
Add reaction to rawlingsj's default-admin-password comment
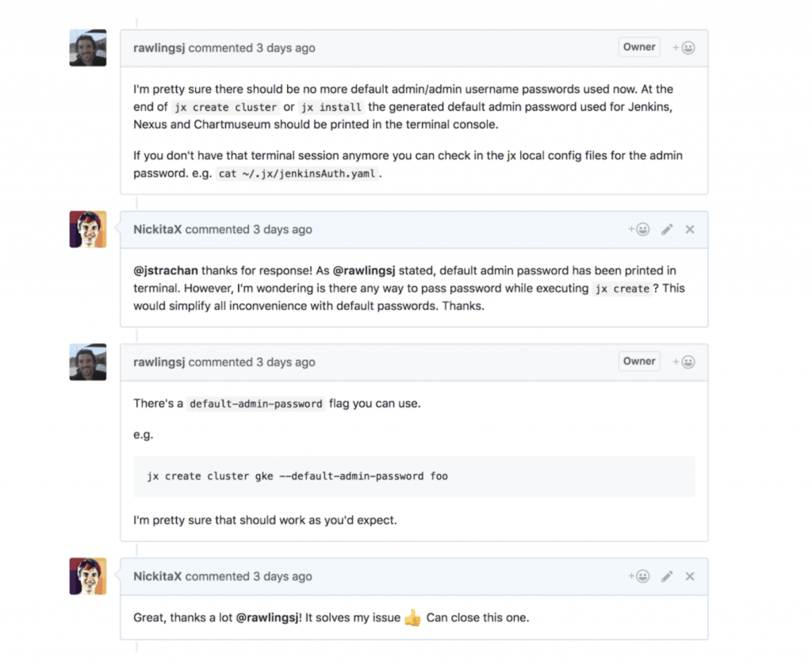[684, 362]
